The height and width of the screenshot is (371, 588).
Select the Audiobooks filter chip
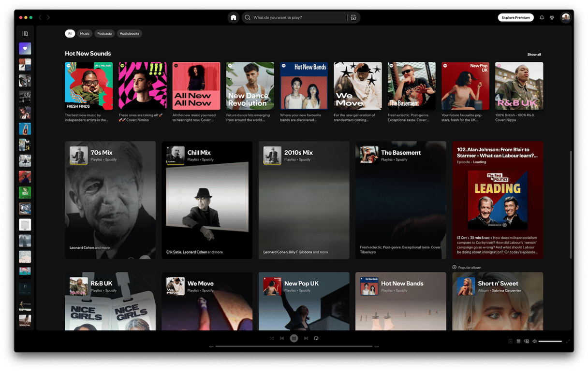(130, 34)
